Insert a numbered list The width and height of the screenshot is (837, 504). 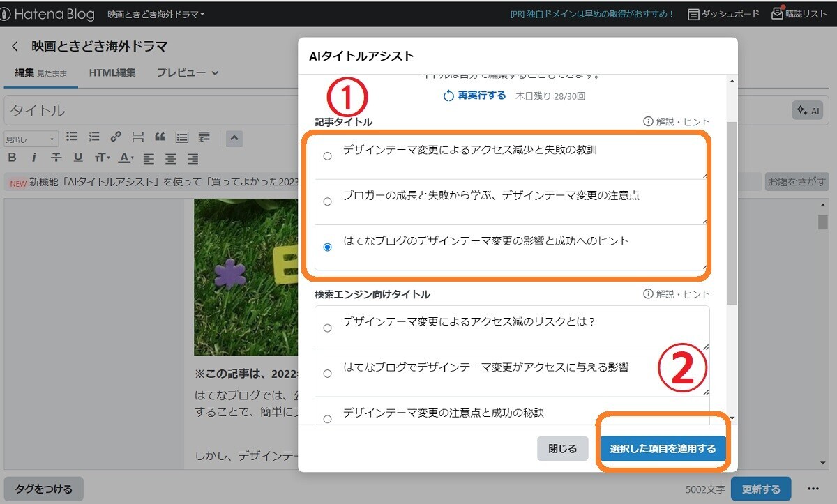pos(93,137)
